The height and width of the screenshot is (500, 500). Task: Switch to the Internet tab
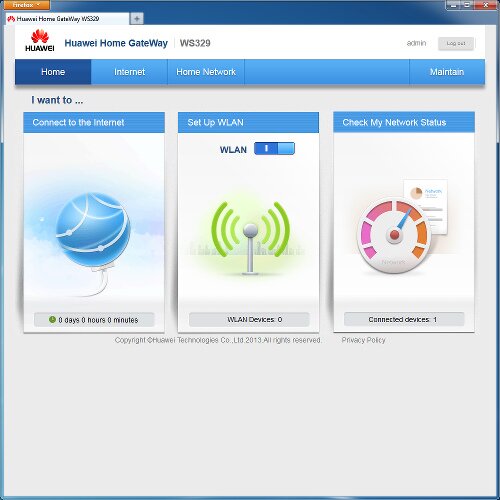129,72
